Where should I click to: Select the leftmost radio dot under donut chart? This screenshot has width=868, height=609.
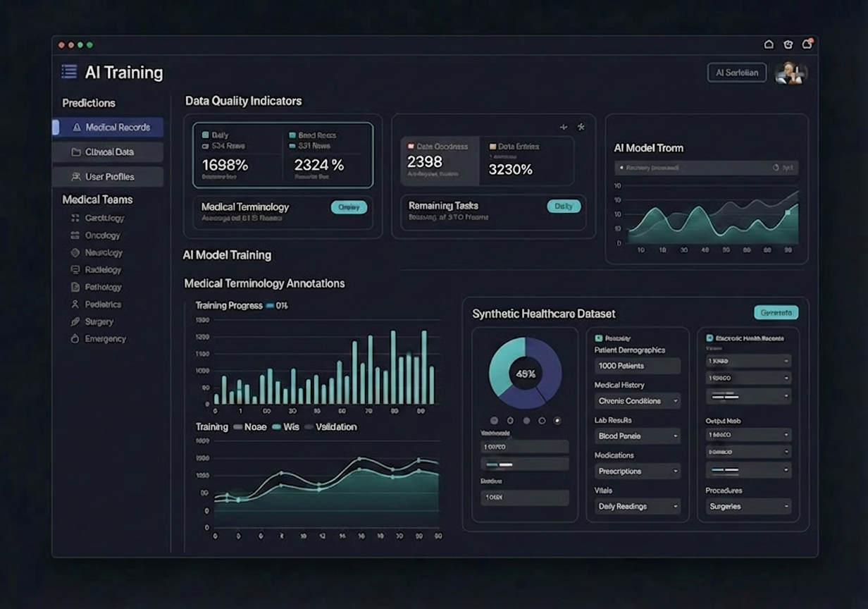pyautogui.click(x=494, y=421)
